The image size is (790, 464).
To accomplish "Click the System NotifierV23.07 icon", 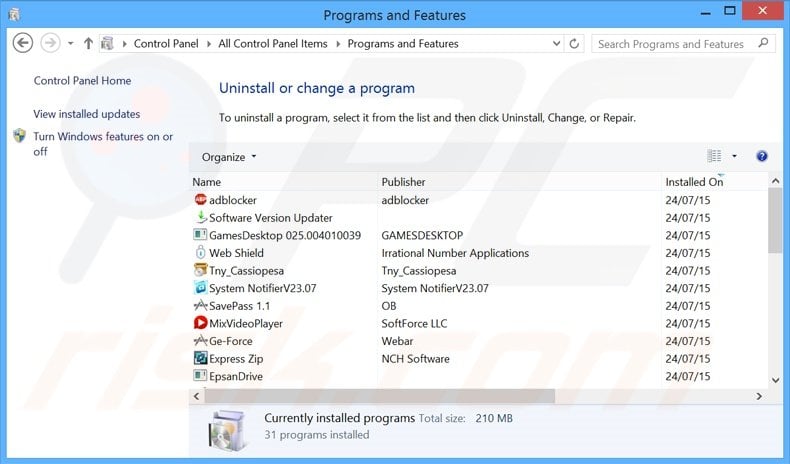I will click(x=201, y=288).
